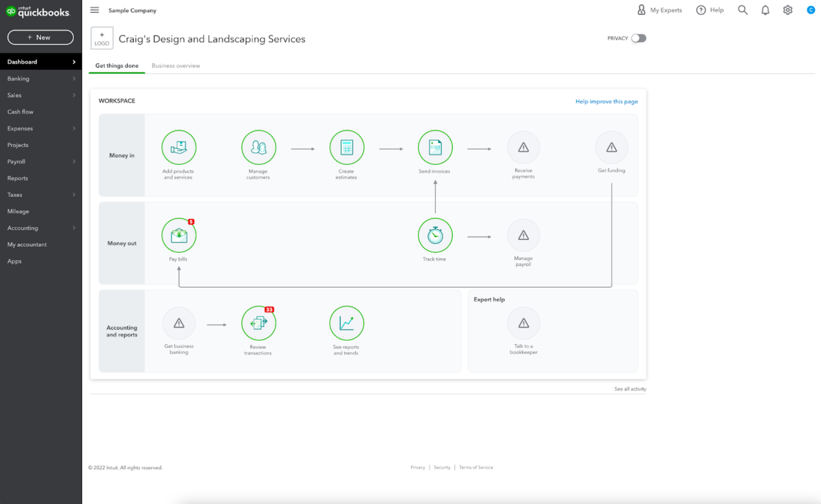Open Review transactions showing 33 items

[259, 323]
